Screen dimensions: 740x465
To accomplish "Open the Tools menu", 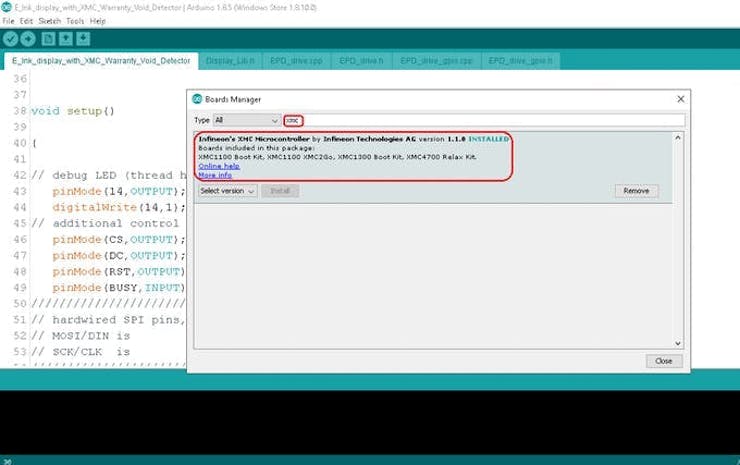I will pyautogui.click(x=75, y=21).
